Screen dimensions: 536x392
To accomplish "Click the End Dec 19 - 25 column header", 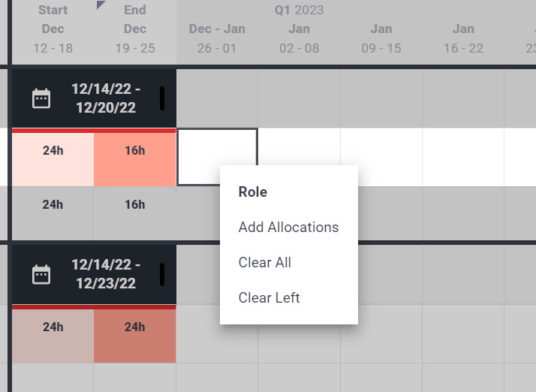I will pyautogui.click(x=135, y=29).
